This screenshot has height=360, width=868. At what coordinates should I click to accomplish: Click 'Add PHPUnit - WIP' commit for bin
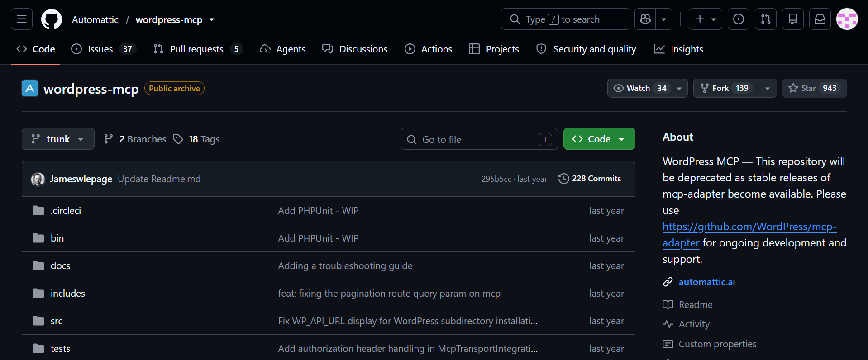click(x=318, y=238)
